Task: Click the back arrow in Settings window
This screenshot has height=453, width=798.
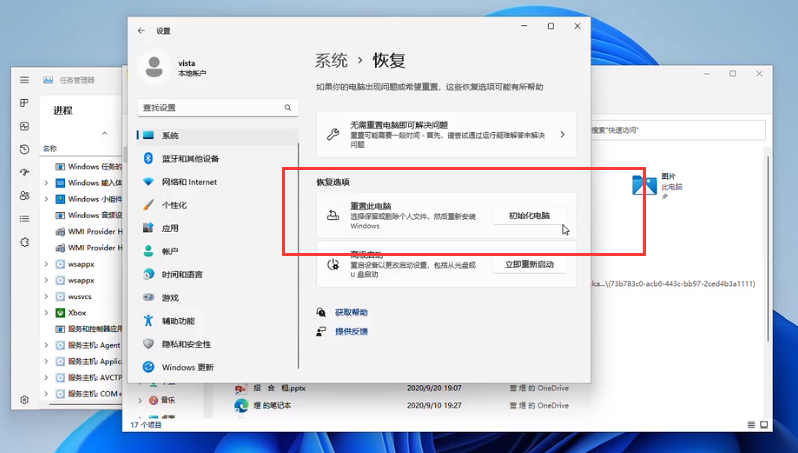Action: tap(141, 31)
